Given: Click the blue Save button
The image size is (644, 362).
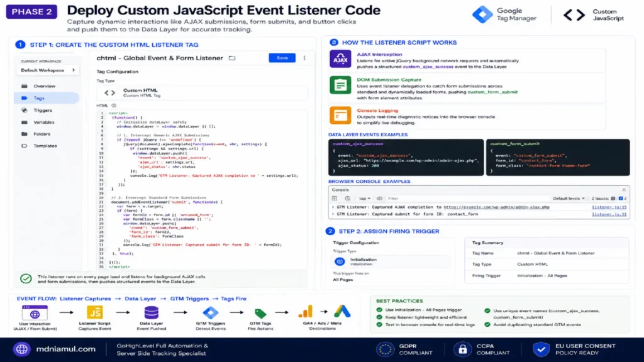Looking at the screenshot, I should 282,58.
